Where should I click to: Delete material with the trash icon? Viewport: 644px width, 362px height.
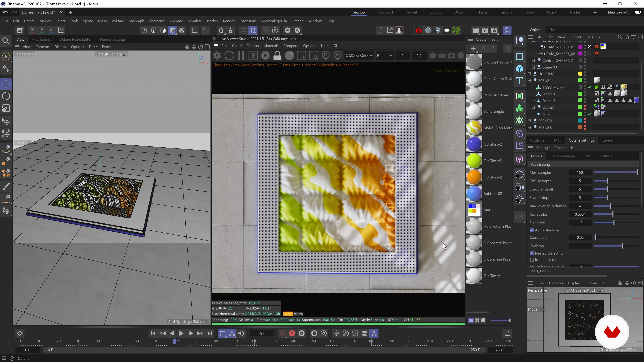click(507, 48)
